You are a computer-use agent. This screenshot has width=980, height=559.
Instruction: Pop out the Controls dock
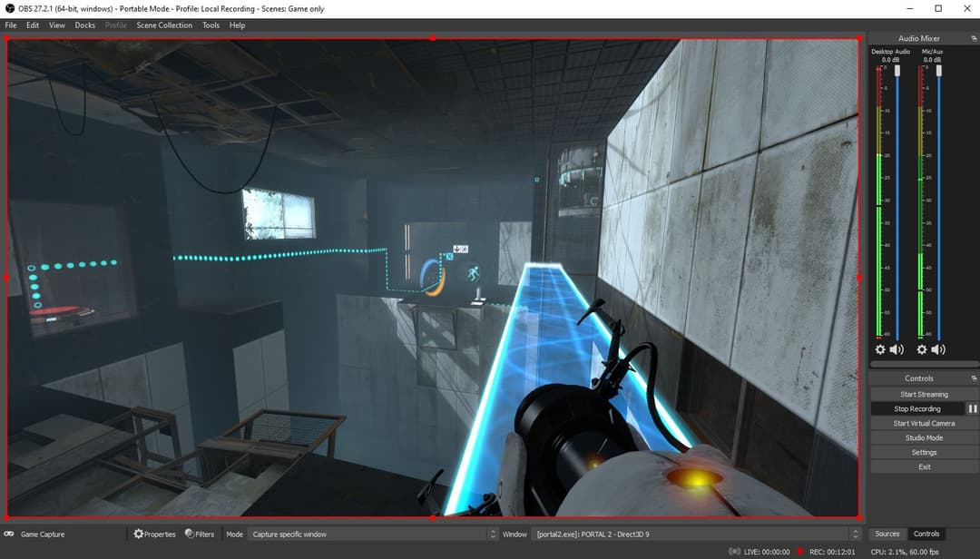[x=974, y=378]
